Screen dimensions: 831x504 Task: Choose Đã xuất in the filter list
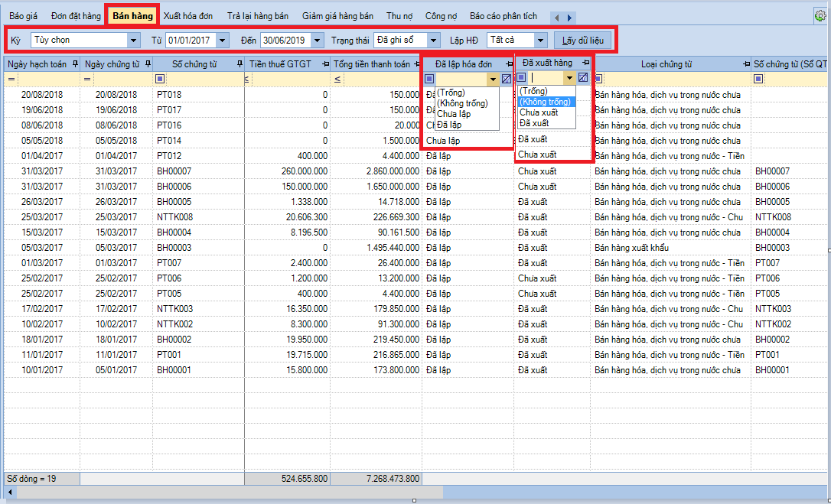(x=546, y=123)
